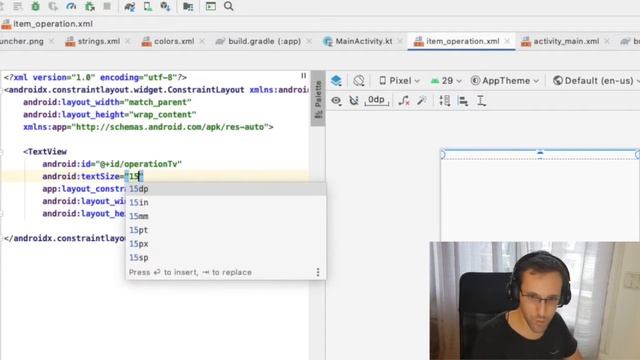Click the xmlns:app schema URL line
The height and width of the screenshot is (360, 640).
click(148, 127)
